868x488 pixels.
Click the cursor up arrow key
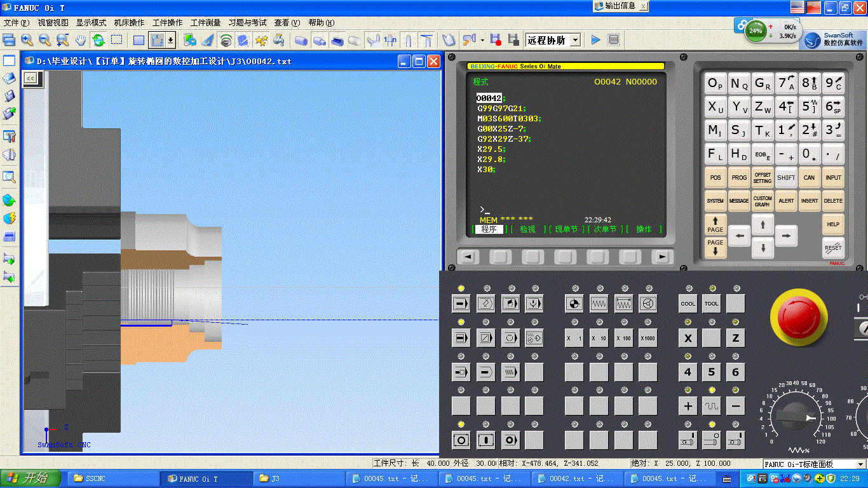(x=763, y=224)
